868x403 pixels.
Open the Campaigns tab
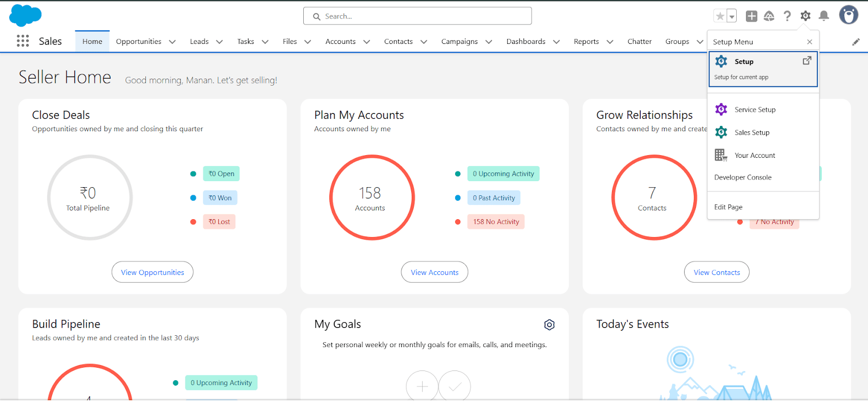pos(459,41)
